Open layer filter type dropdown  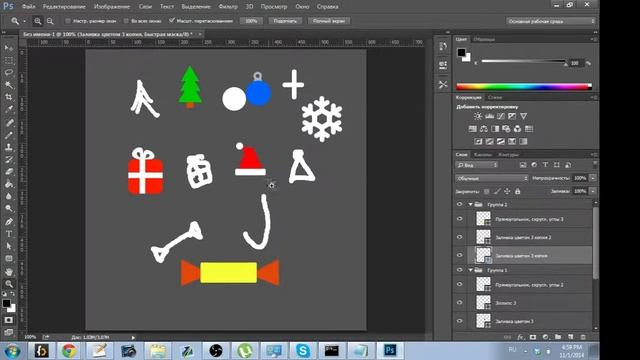(477, 165)
